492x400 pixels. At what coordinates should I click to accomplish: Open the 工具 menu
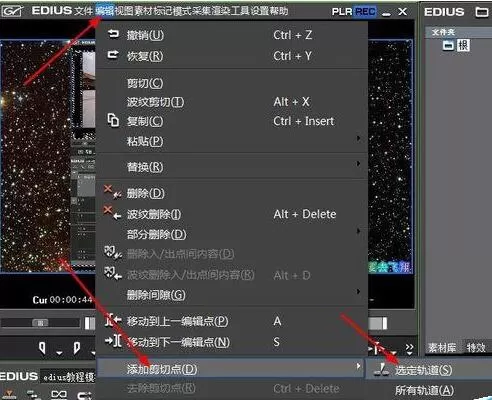click(x=240, y=11)
